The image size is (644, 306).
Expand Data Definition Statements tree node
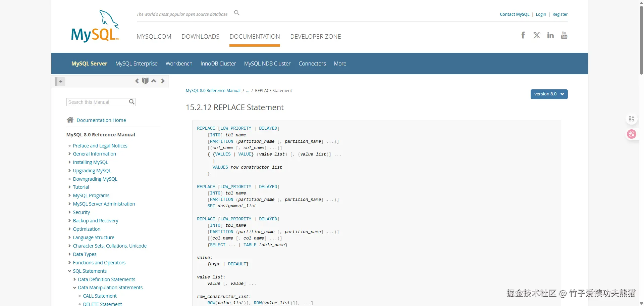tap(74, 279)
